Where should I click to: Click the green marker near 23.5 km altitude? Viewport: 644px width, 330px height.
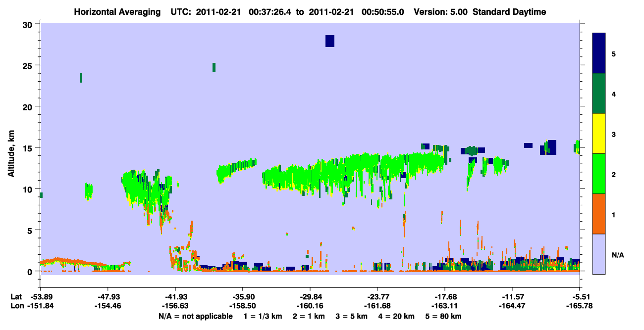pyautogui.click(x=81, y=78)
